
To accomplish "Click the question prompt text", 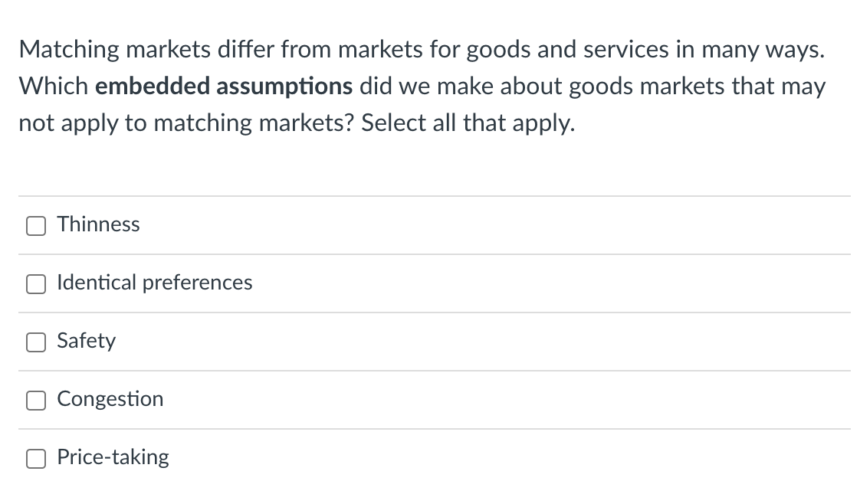I will point(422,86).
